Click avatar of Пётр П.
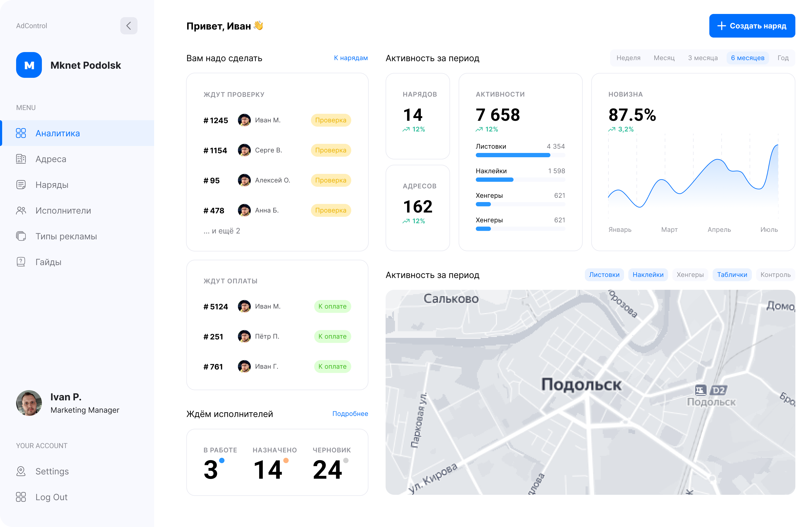 tap(244, 336)
